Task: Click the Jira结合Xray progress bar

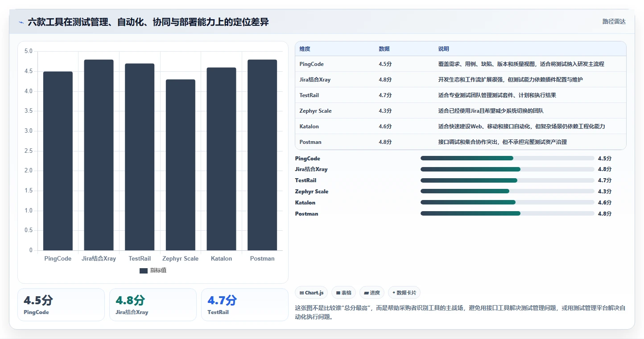Action: coord(508,169)
